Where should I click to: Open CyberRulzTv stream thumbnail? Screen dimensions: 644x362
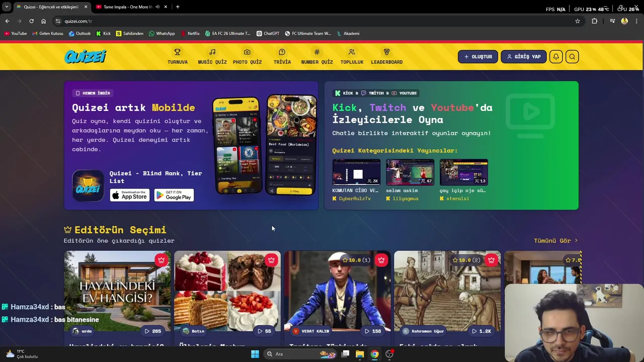tap(356, 172)
